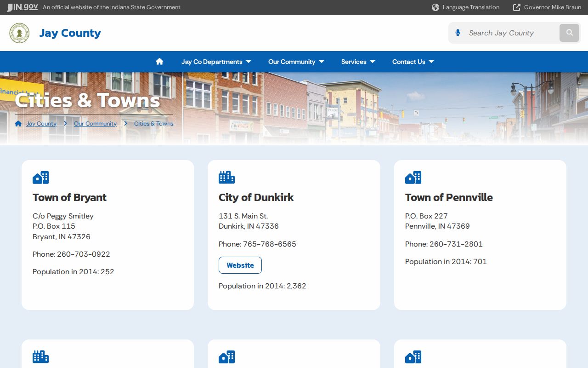
Task: Open the City of Dunkirk Website button
Action: 240,265
